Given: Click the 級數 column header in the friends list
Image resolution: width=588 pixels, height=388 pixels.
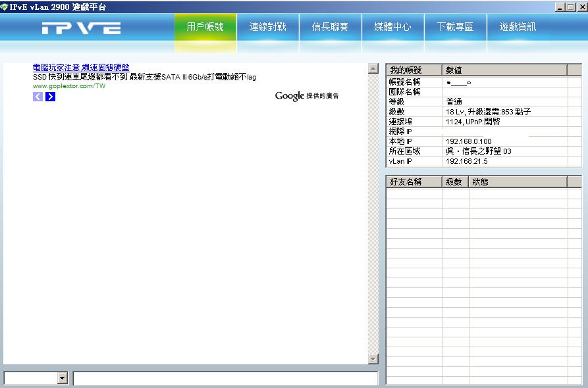Looking at the screenshot, I should click(455, 182).
